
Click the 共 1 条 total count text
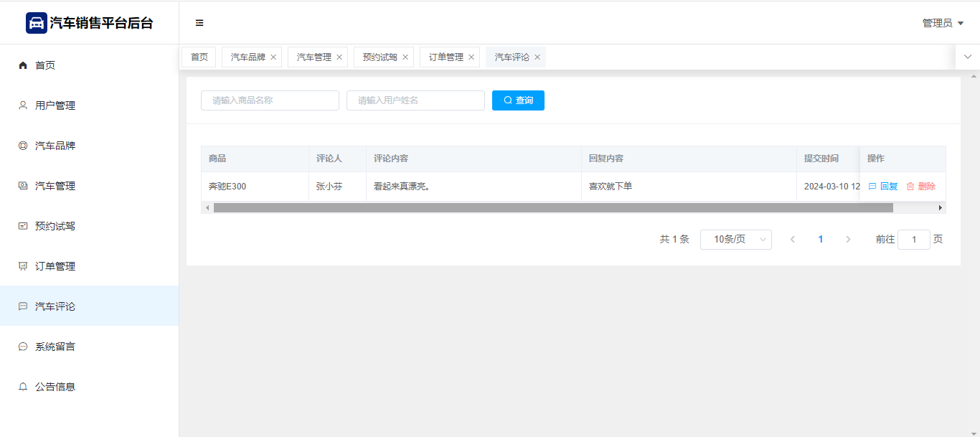coord(674,240)
